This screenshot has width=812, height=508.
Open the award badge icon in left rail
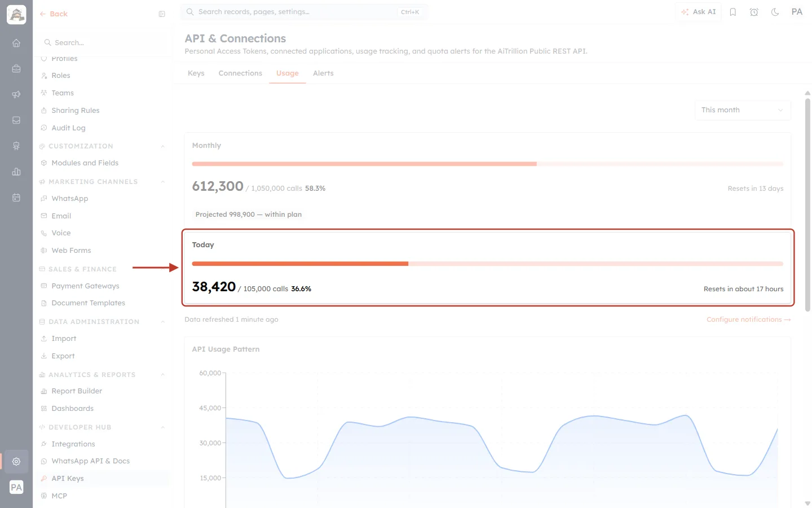click(x=16, y=146)
